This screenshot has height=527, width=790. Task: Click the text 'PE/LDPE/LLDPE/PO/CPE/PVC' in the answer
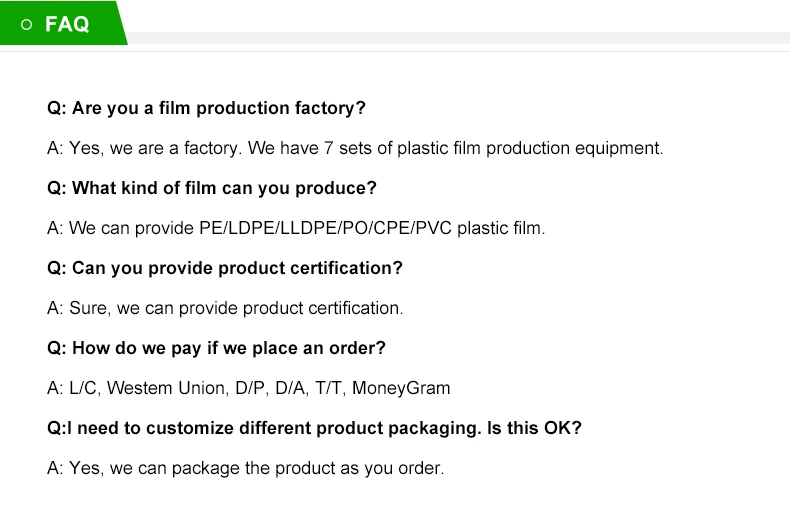(327, 228)
